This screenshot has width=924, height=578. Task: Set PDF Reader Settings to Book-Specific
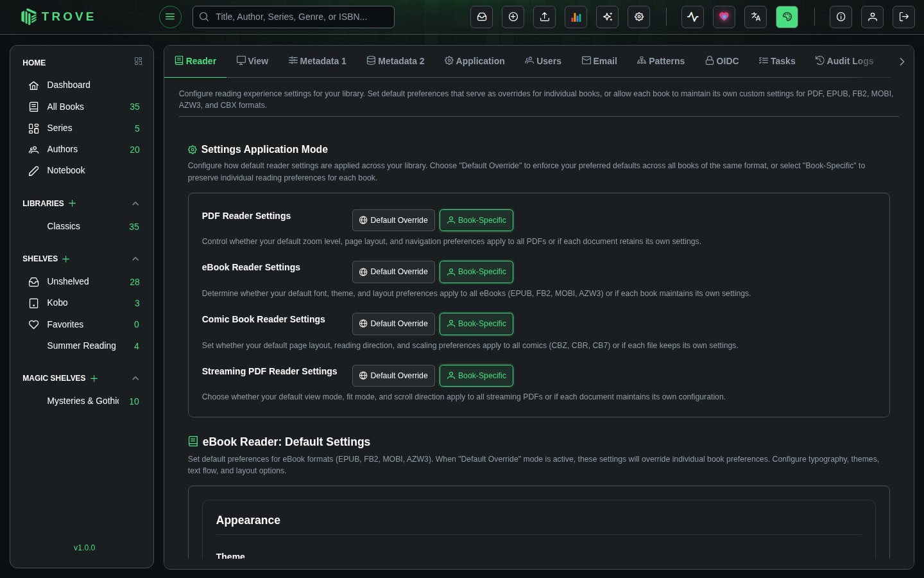pos(476,220)
